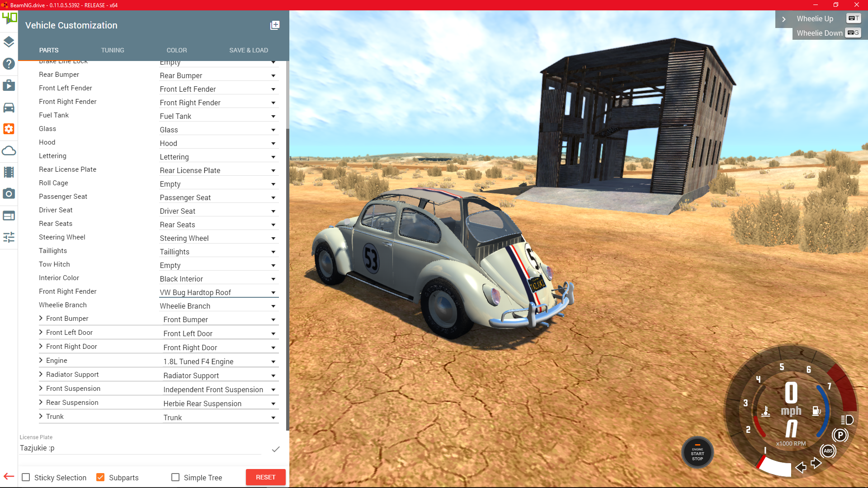Screen dimensions: 868x488
Task: Open the film strip replay icon
Action: pos(9,172)
